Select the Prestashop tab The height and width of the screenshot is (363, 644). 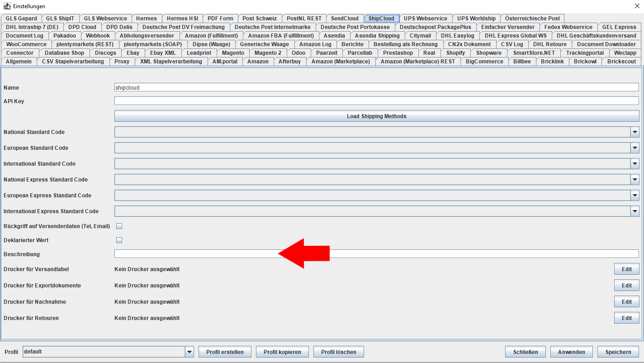pos(398,53)
